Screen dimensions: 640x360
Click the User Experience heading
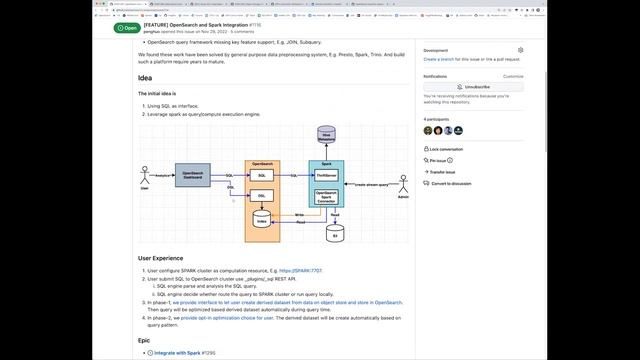(160, 258)
